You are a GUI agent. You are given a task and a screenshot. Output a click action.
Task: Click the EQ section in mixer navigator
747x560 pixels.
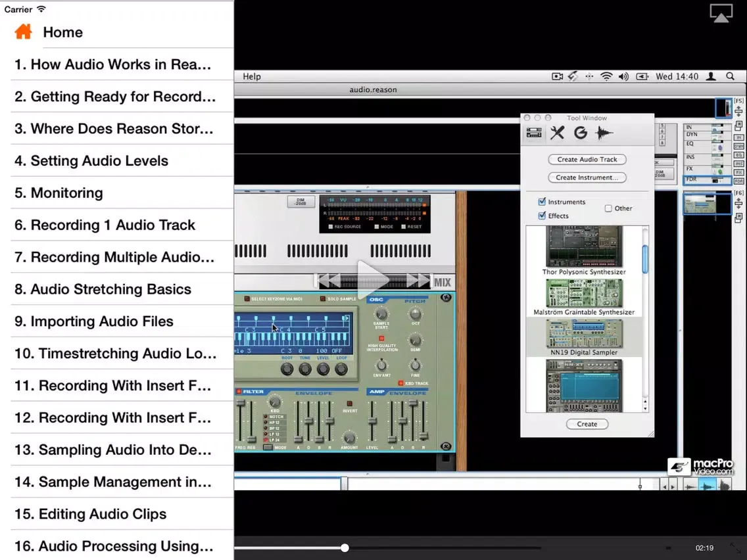point(708,145)
